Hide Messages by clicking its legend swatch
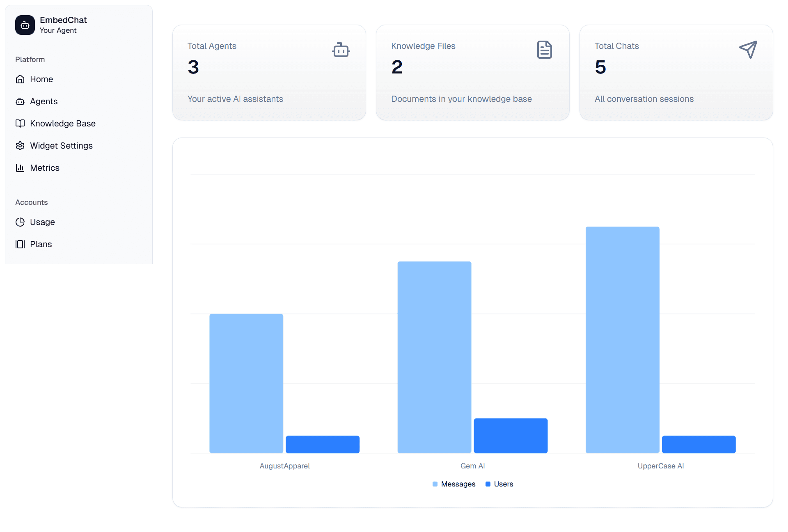This screenshot has height=532, width=788. point(435,484)
